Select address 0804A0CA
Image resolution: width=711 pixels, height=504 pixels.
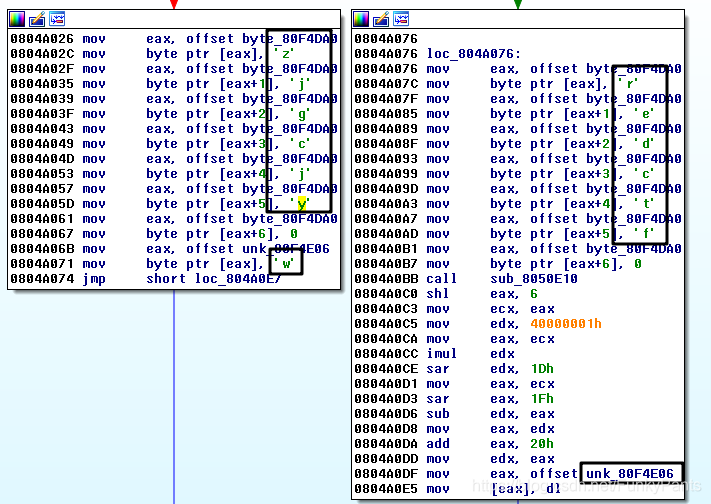click(386, 338)
